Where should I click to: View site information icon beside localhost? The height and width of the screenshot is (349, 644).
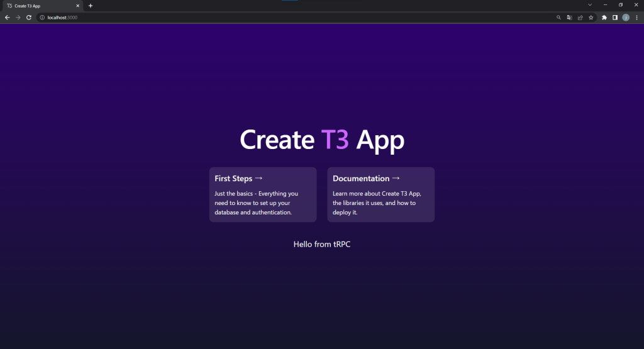(42, 18)
